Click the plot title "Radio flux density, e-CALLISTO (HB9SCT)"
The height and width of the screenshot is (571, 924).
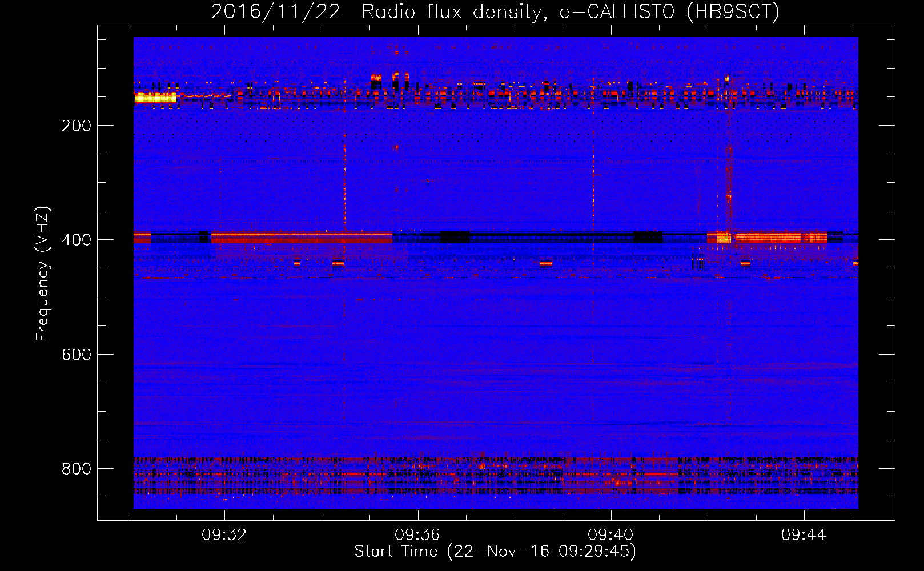pyautogui.click(x=571, y=11)
